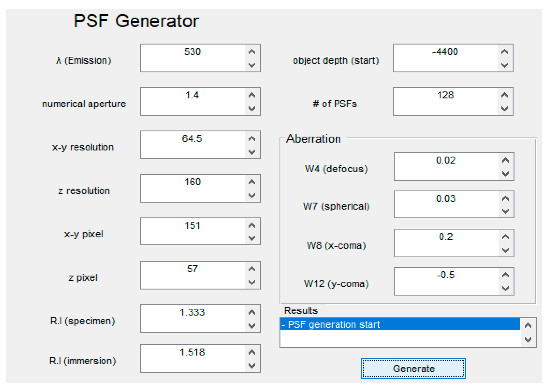Select the "PSF generation start" result entry
551x392 pixels.
pos(400,324)
